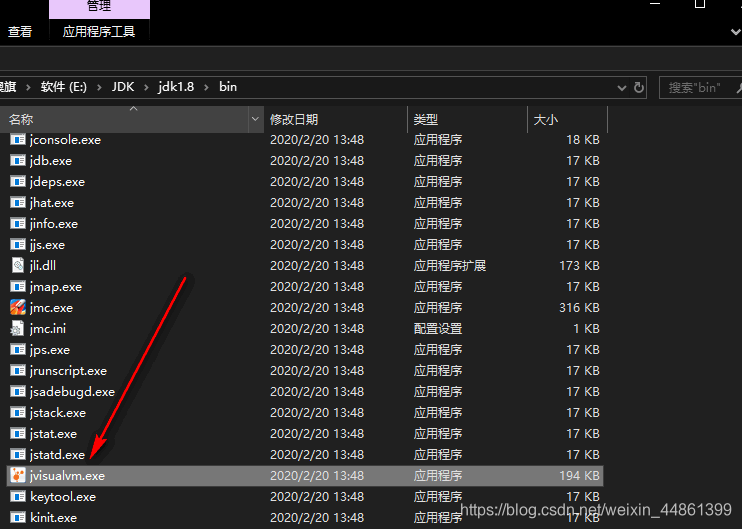Navigate to JDK folder in breadcrumb
This screenshot has height=529, width=742.
[x=123, y=87]
